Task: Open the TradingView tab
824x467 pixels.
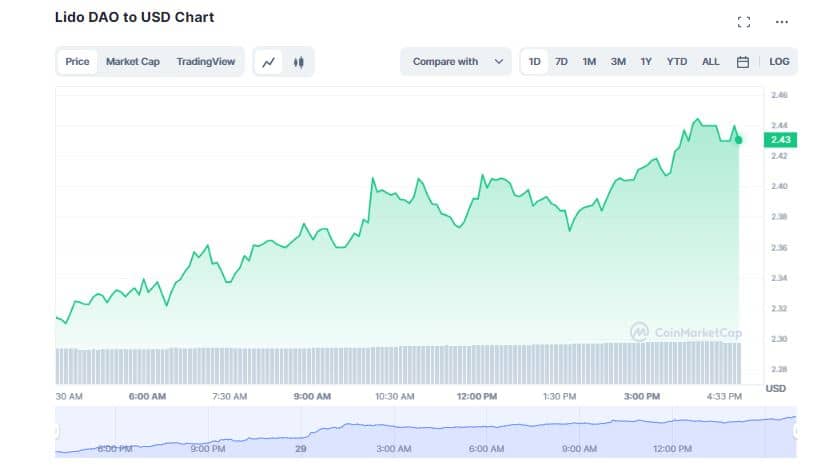Action: tap(205, 61)
